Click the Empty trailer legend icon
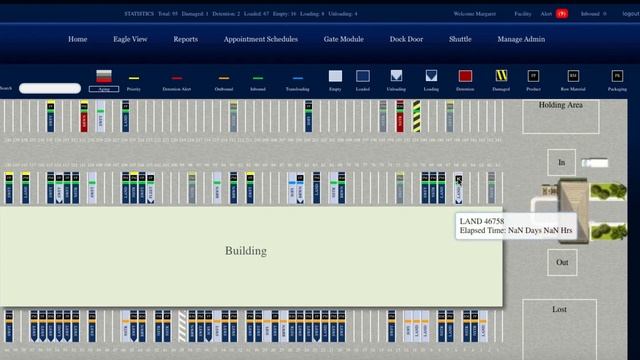640x360 pixels. (x=335, y=76)
